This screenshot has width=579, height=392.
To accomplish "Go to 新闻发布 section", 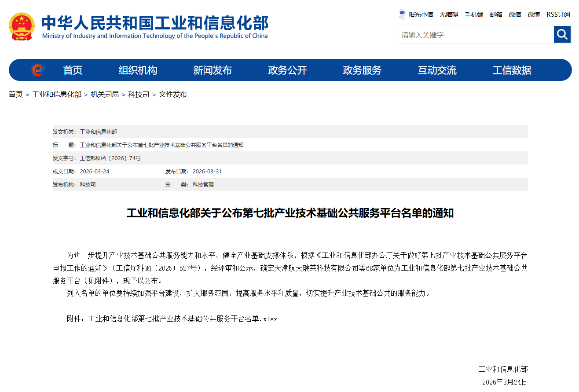I will tap(212, 70).
